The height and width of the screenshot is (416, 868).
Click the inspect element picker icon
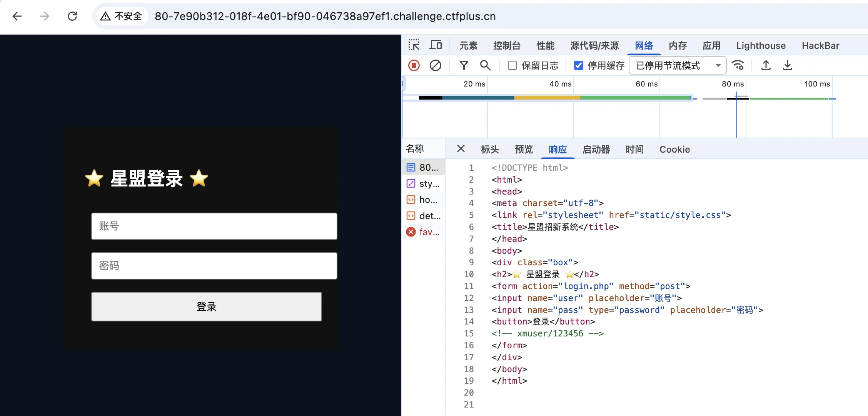click(x=414, y=45)
